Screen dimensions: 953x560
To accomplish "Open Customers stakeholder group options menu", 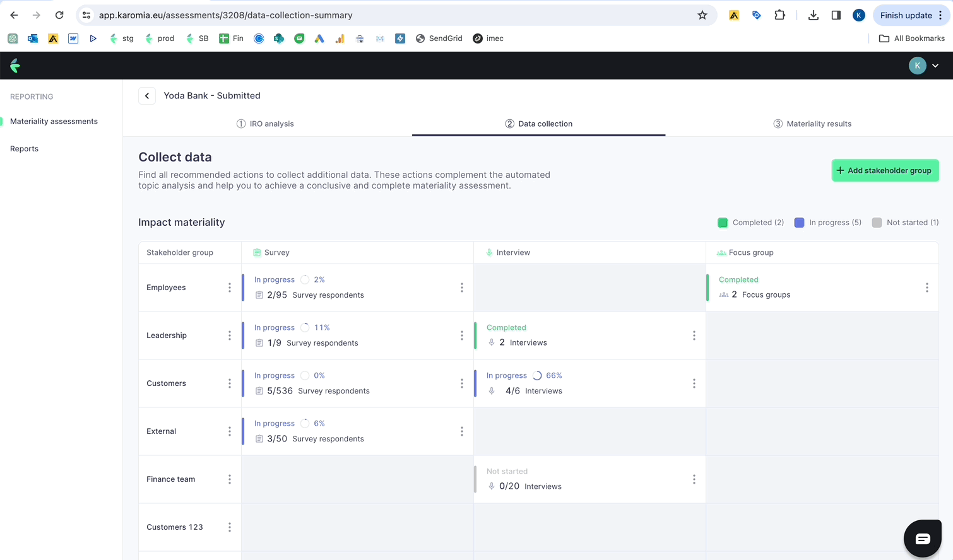I will click(x=230, y=383).
